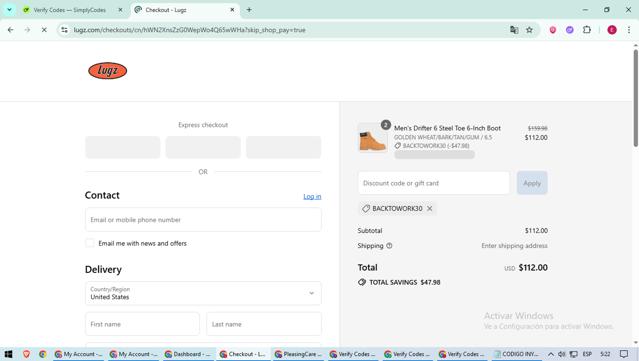Click the middle express checkout button placeholder
This screenshot has width=639, height=361.
click(203, 147)
